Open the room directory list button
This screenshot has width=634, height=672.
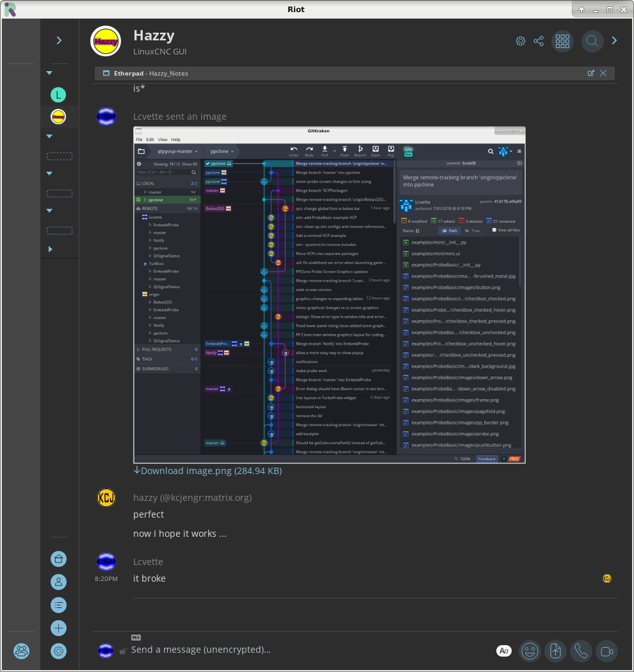[x=59, y=605]
